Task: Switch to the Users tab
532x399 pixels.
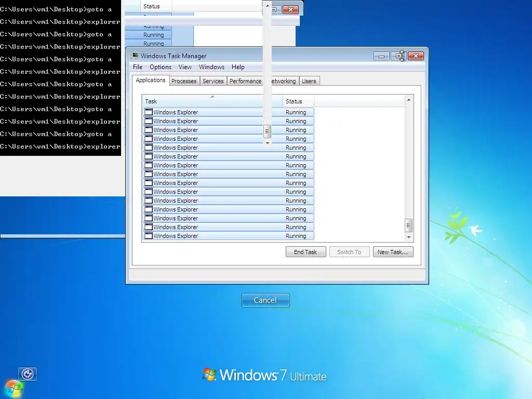Action: point(309,81)
